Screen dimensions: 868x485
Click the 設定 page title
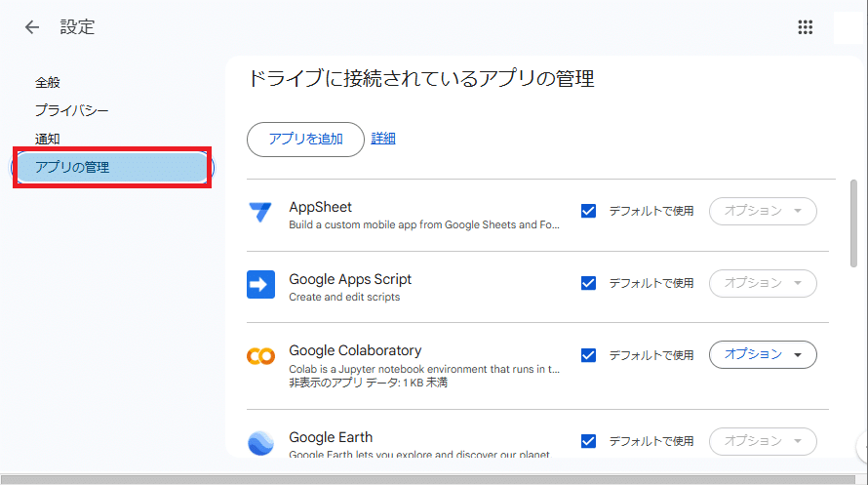pyautogui.click(x=77, y=26)
